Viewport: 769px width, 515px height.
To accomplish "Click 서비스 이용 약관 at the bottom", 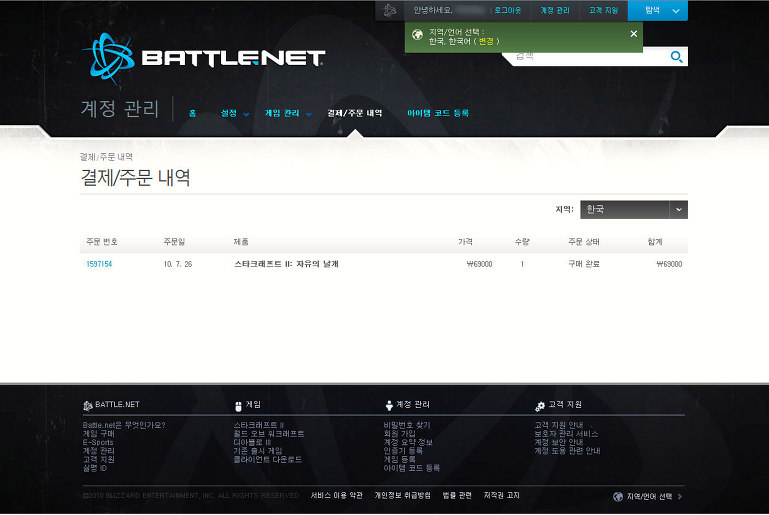I will pos(336,496).
